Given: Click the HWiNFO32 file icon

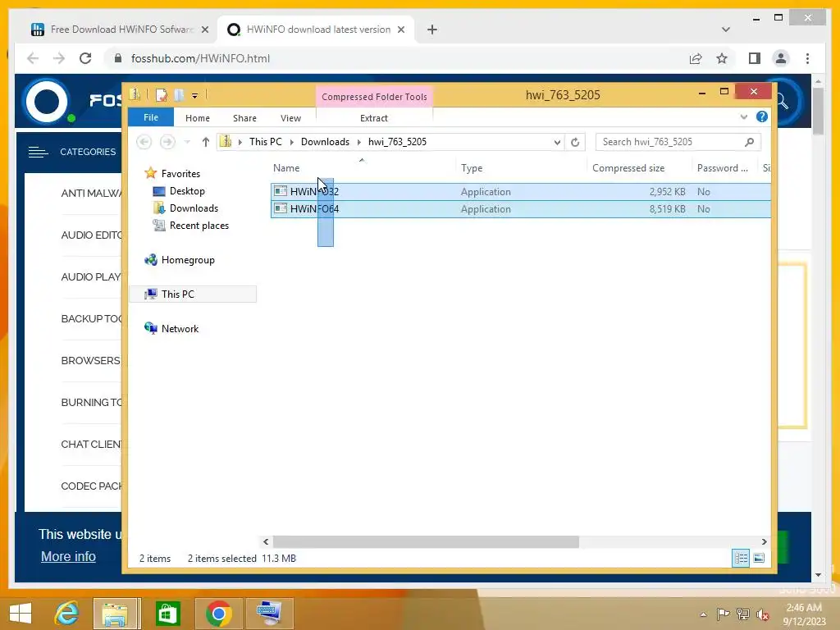Looking at the screenshot, I should click(281, 191).
